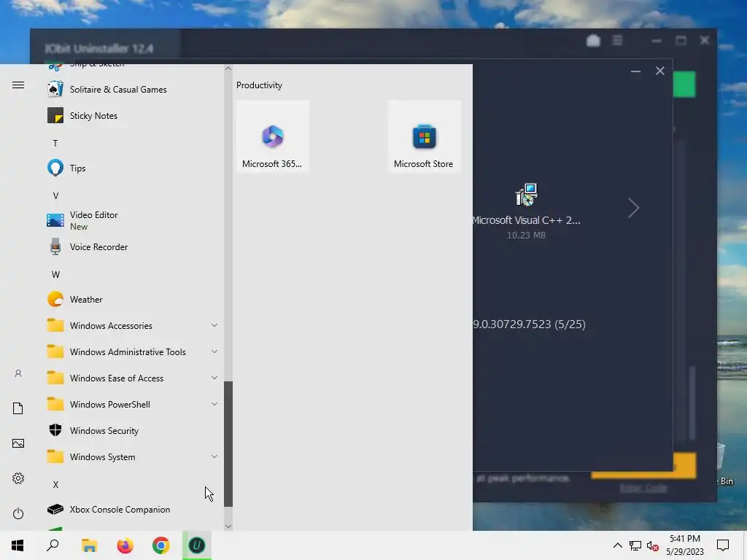The height and width of the screenshot is (560, 747).
Task: Launch Sticky Notes from Start list
Action: [133, 116]
